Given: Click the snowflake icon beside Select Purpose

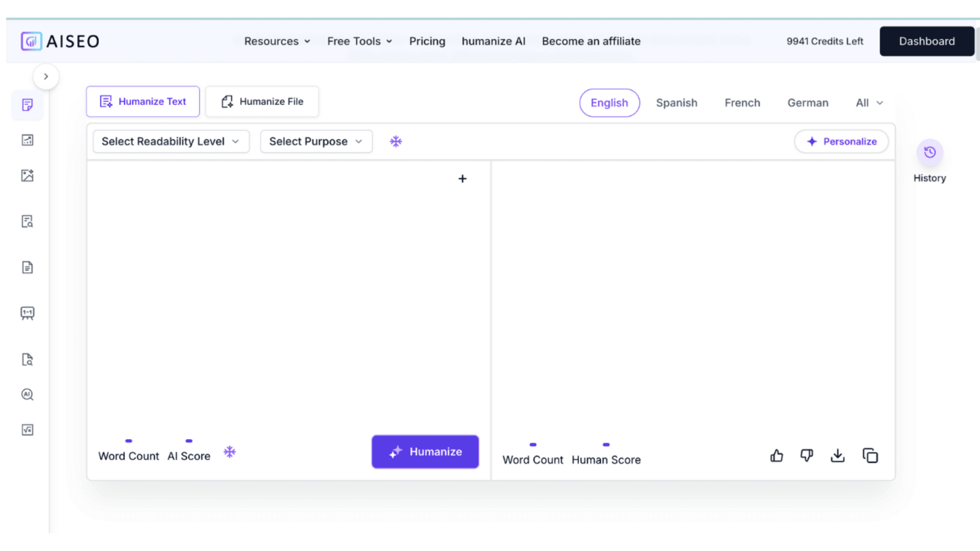Looking at the screenshot, I should (x=396, y=141).
